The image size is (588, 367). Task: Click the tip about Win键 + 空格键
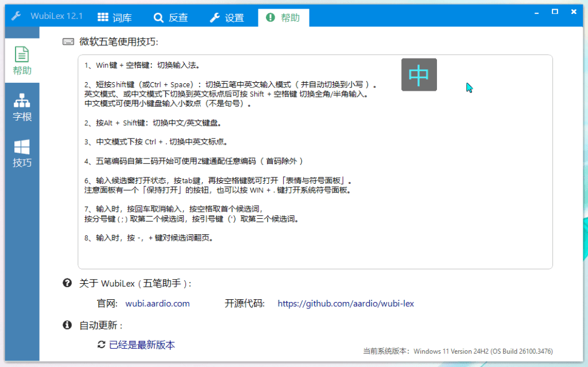[x=142, y=65]
